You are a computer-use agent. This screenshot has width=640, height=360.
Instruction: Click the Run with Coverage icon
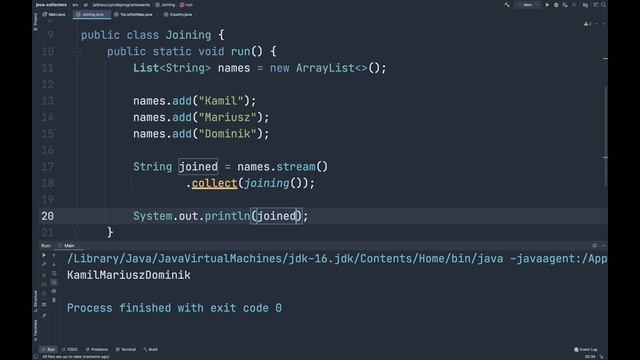(x=565, y=5)
